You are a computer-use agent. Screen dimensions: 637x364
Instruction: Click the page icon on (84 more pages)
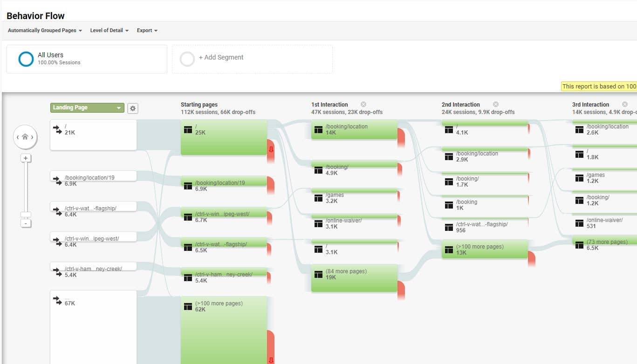tap(319, 275)
